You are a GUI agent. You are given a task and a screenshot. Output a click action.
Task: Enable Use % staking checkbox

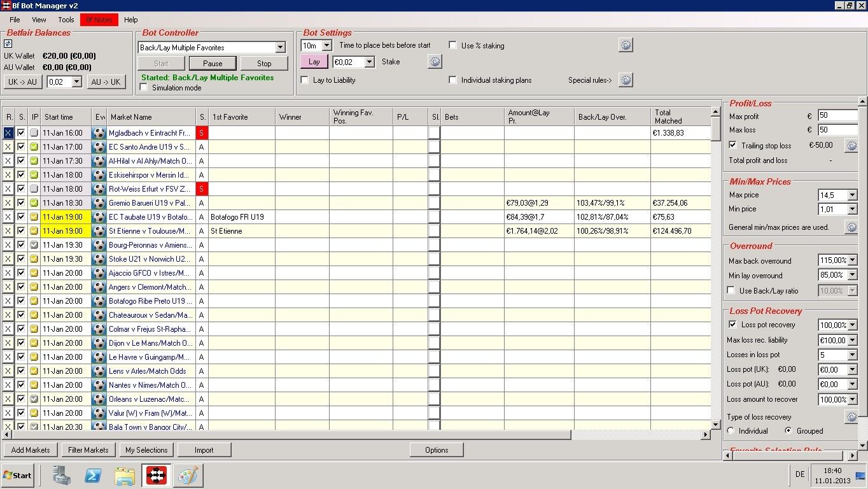453,45
